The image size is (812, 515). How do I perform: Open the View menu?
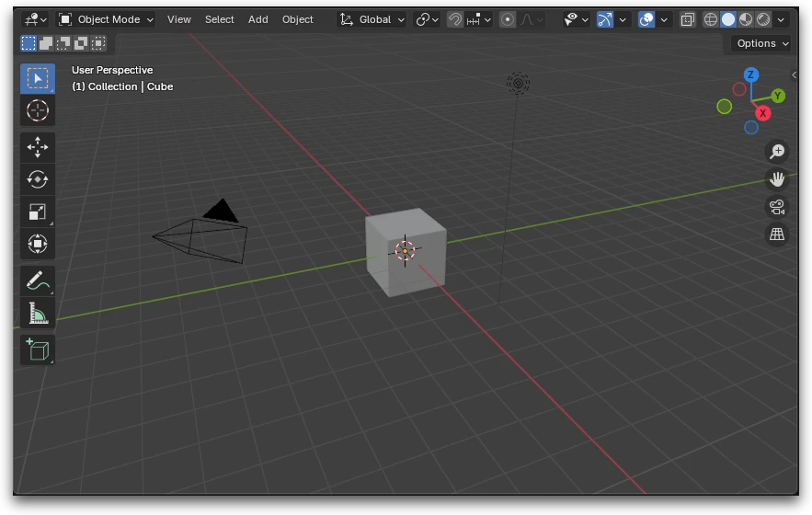click(179, 19)
